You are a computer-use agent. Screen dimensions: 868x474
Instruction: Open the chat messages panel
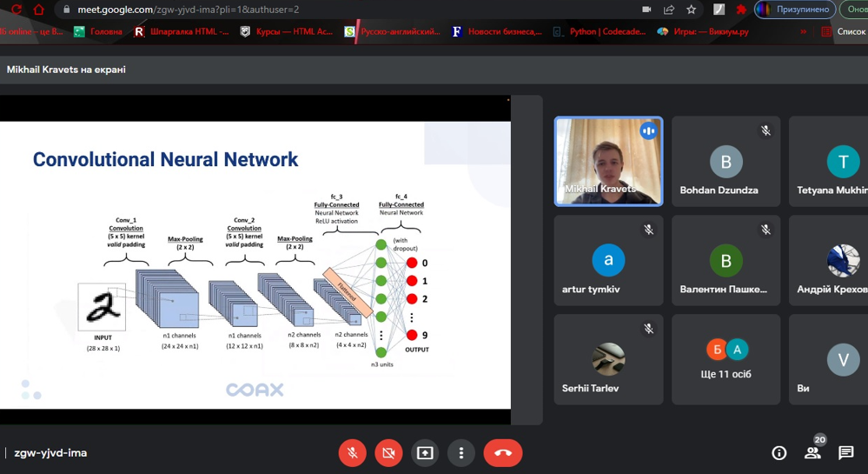845,453
